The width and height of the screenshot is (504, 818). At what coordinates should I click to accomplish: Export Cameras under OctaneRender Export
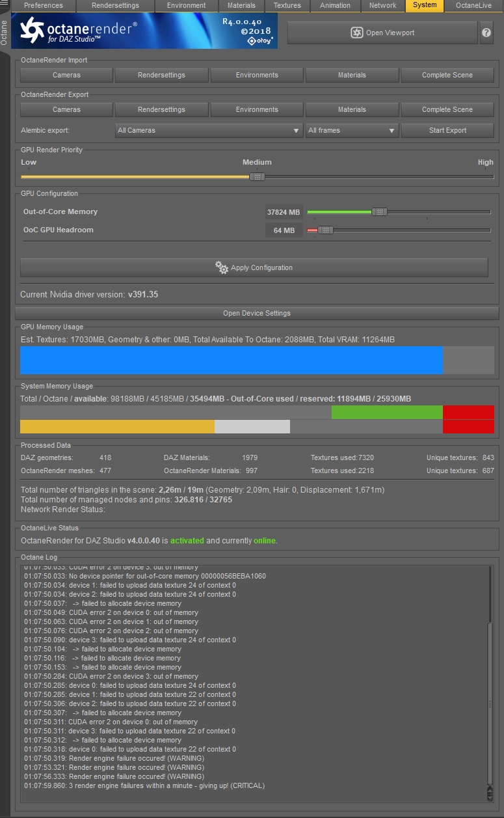(66, 109)
